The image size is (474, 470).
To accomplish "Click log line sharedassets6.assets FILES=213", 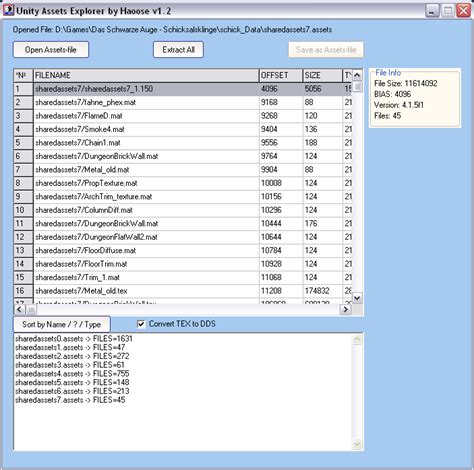I will click(x=72, y=391).
